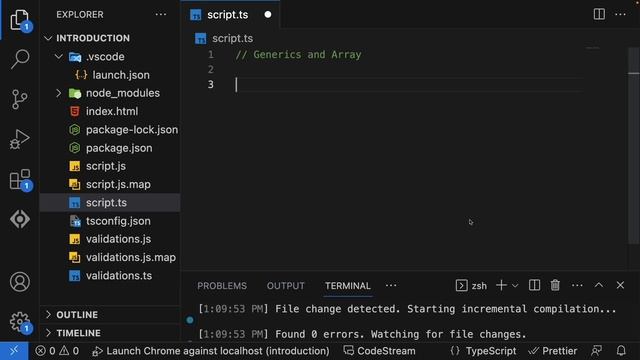Click the unsaved dot on script.ts tab

[x=268, y=15]
